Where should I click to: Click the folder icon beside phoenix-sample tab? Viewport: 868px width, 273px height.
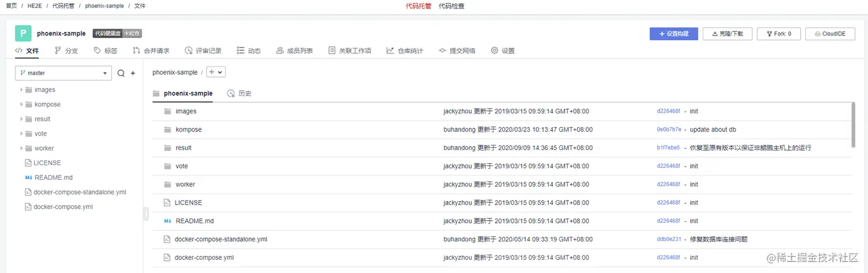coord(156,93)
